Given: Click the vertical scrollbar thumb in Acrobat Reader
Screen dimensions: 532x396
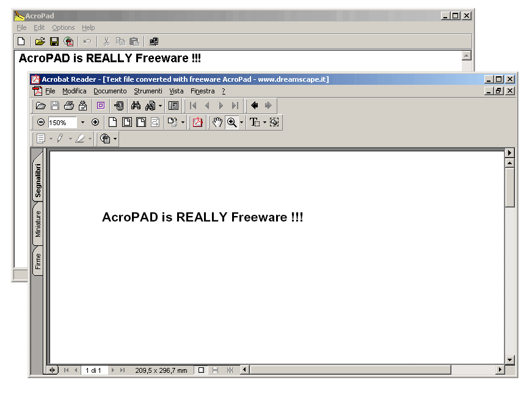Looking at the screenshot, I should coord(509,187).
